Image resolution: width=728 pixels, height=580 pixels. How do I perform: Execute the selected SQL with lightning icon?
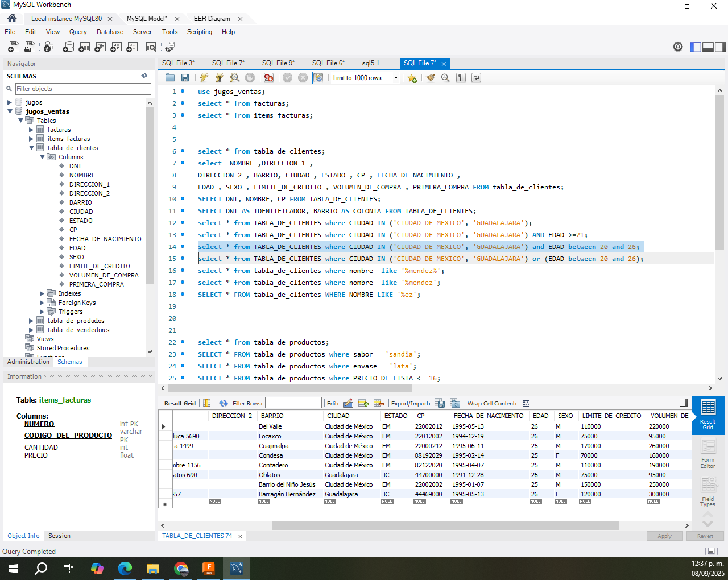pos(204,78)
